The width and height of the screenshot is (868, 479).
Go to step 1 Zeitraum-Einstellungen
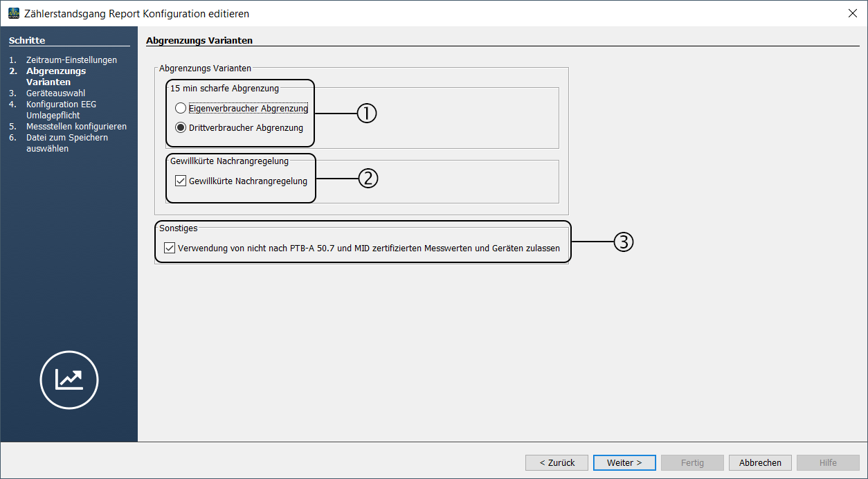coord(71,60)
